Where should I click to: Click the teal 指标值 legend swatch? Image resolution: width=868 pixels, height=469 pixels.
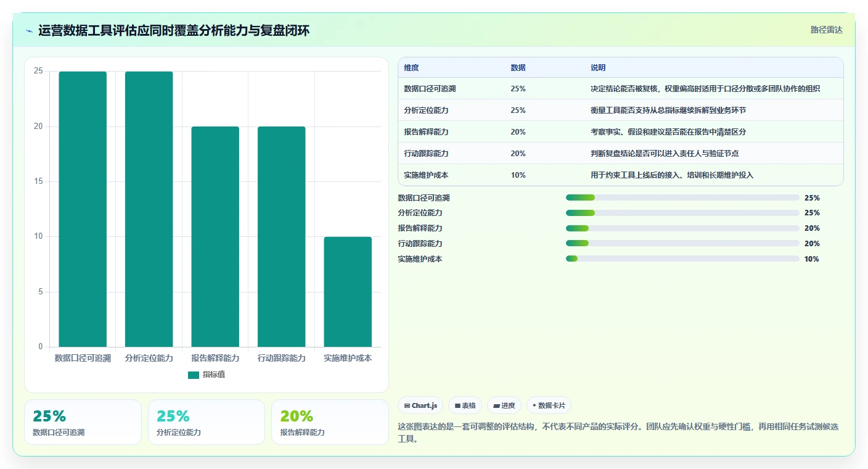[x=194, y=375]
